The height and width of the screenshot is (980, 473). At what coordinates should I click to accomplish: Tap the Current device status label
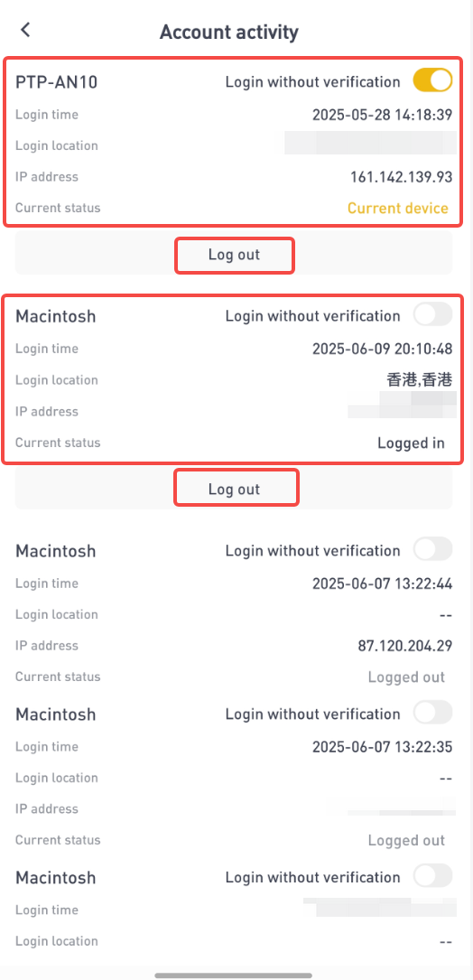coord(398,208)
